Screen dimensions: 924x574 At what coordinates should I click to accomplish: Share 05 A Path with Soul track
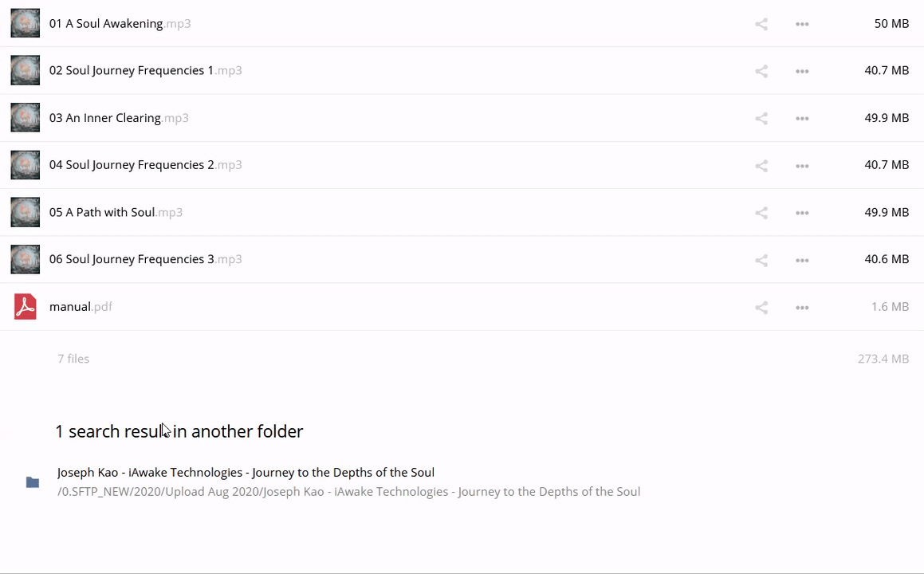pyautogui.click(x=761, y=213)
